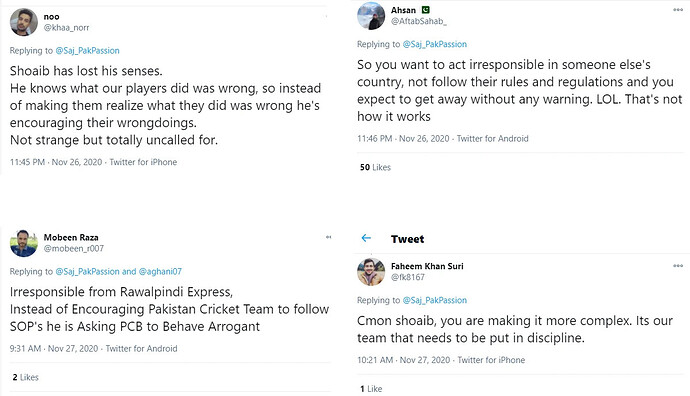The height and width of the screenshot is (396, 690).
Task: Open @Saj_PakPassion link in noo's reply
Action: click(87, 51)
